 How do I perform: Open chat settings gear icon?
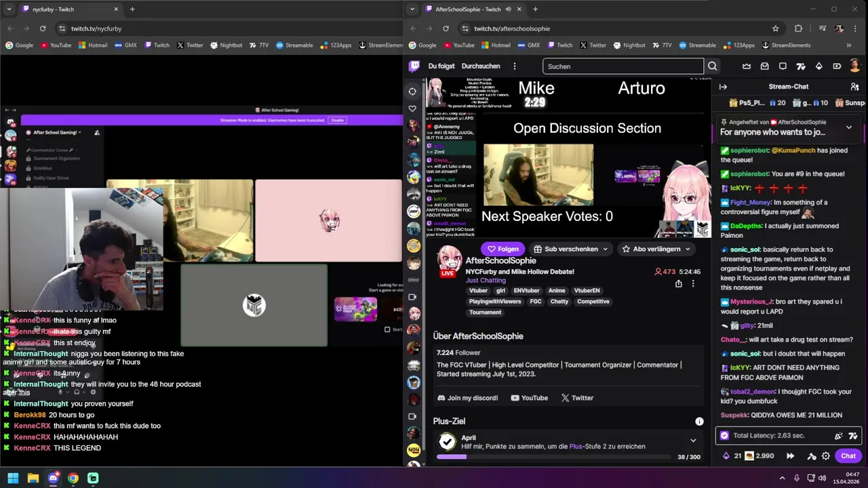pyautogui.click(x=826, y=456)
